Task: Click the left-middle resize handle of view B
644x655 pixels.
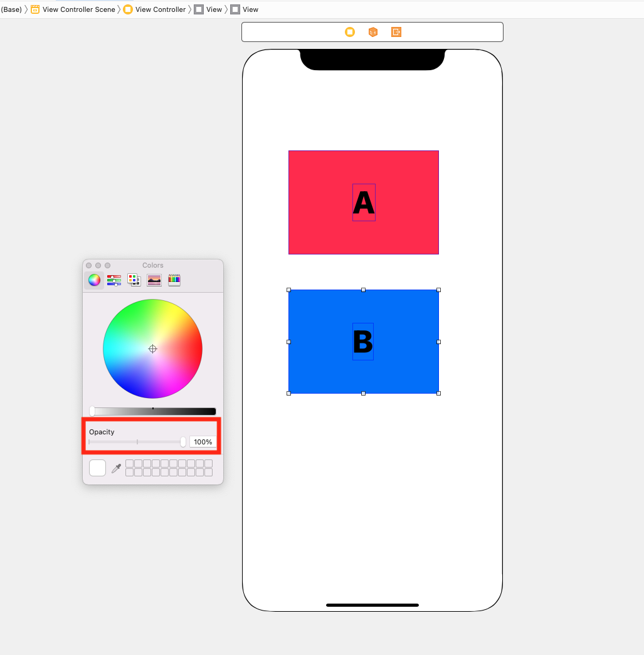Action: click(x=289, y=342)
